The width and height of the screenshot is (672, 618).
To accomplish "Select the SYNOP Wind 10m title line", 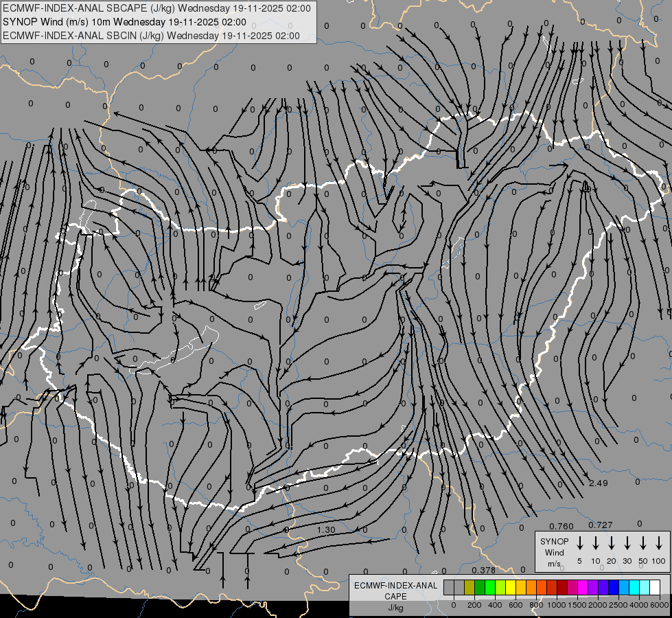I will 124,22.
